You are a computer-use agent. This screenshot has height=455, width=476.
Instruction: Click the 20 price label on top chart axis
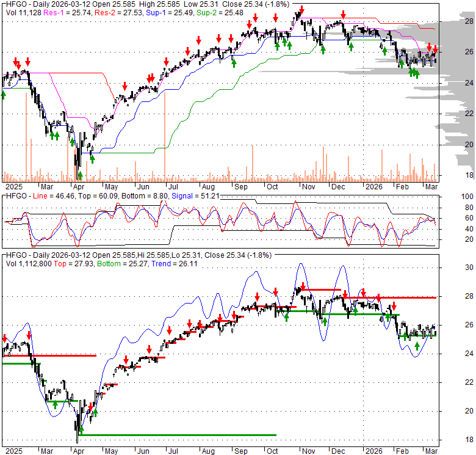pos(469,145)
